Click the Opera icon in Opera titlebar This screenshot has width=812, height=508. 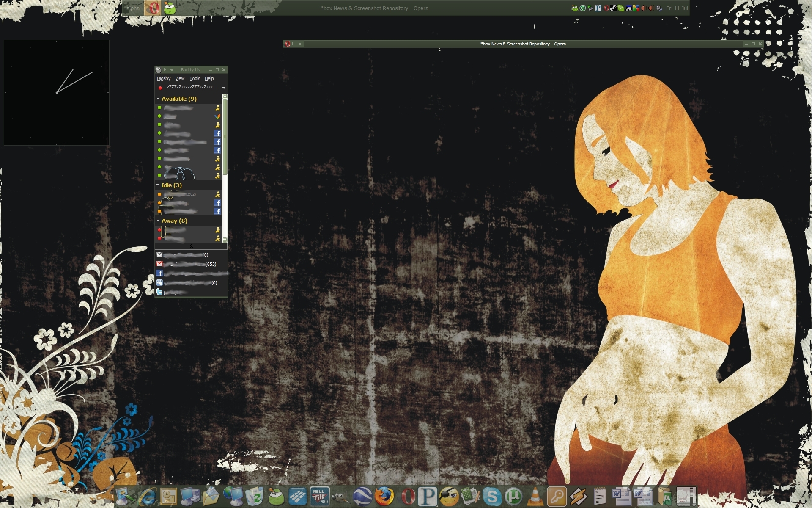tap(288, 44)
